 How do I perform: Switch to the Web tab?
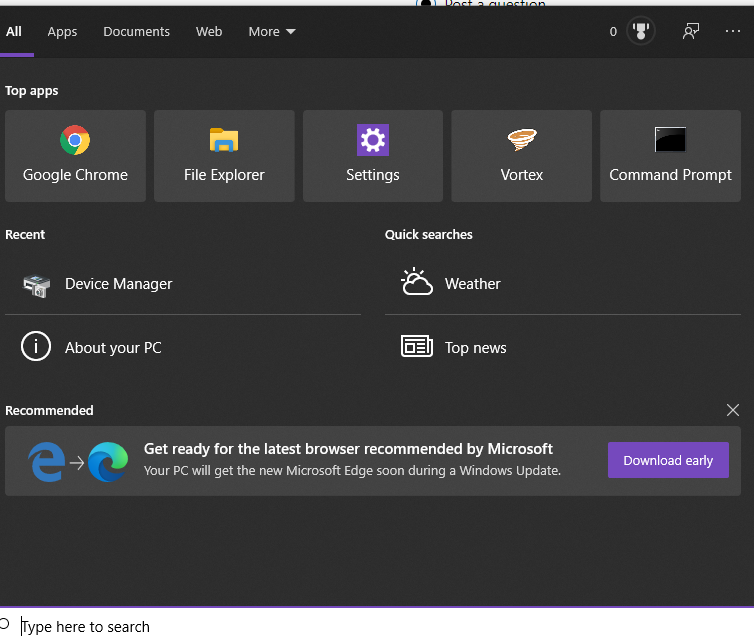[209, 32]
